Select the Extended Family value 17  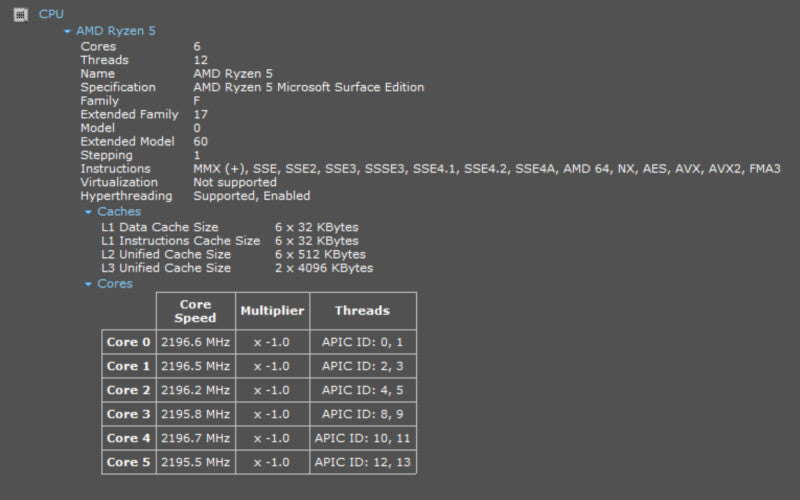(201, 114)
